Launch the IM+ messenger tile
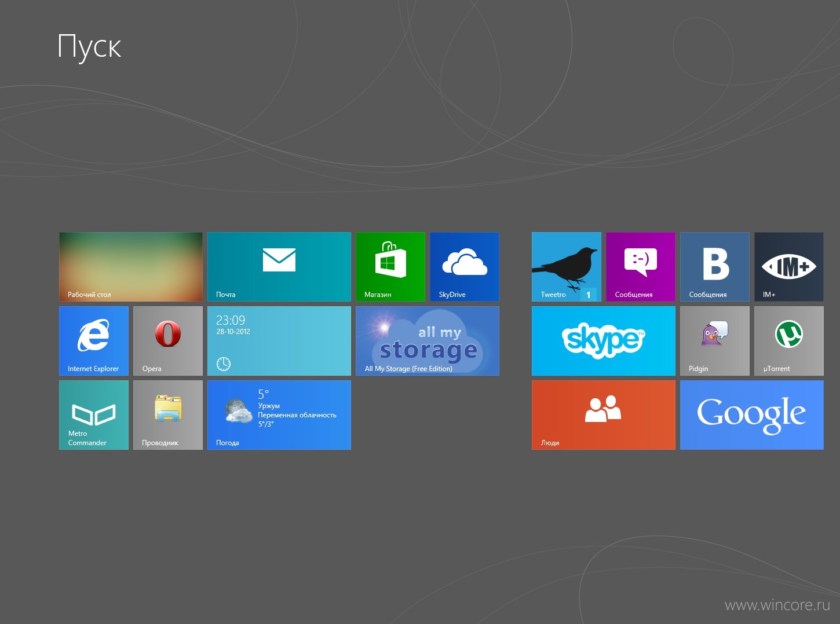The width and height of the screenshot is (840, 624). click(x=789, y=267)
